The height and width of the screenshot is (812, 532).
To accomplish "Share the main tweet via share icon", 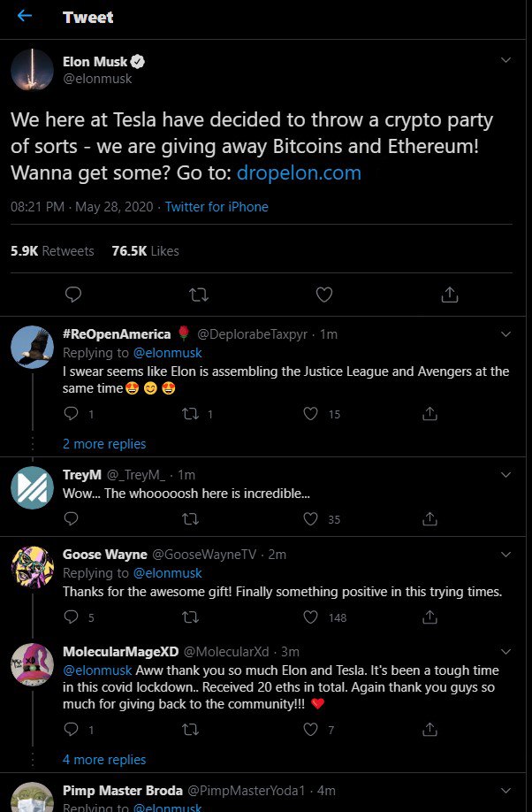I will pyautogui.click(x=449, y=295).
